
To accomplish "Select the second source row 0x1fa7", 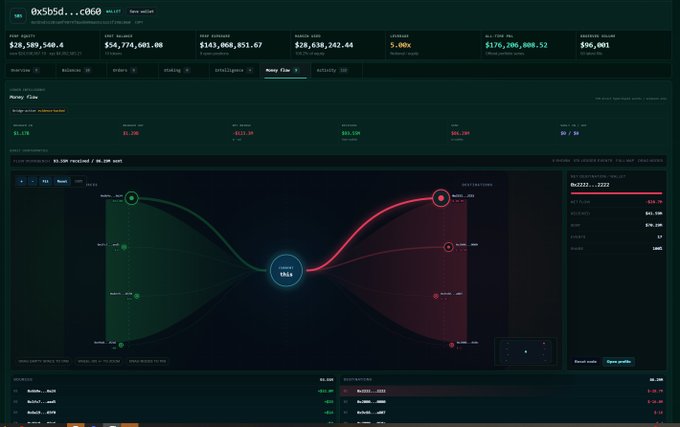I will pos(173,402).
